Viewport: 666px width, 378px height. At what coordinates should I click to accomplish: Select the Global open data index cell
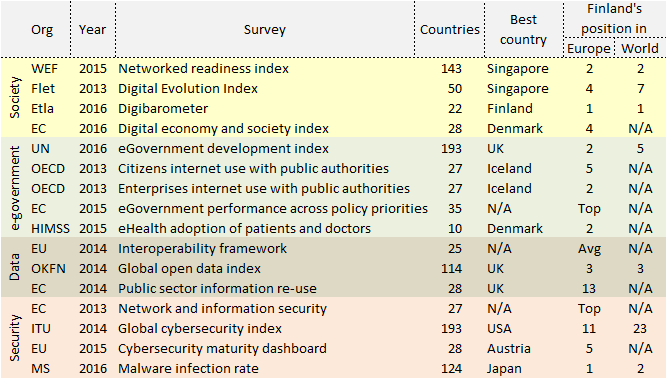[189, 269]
